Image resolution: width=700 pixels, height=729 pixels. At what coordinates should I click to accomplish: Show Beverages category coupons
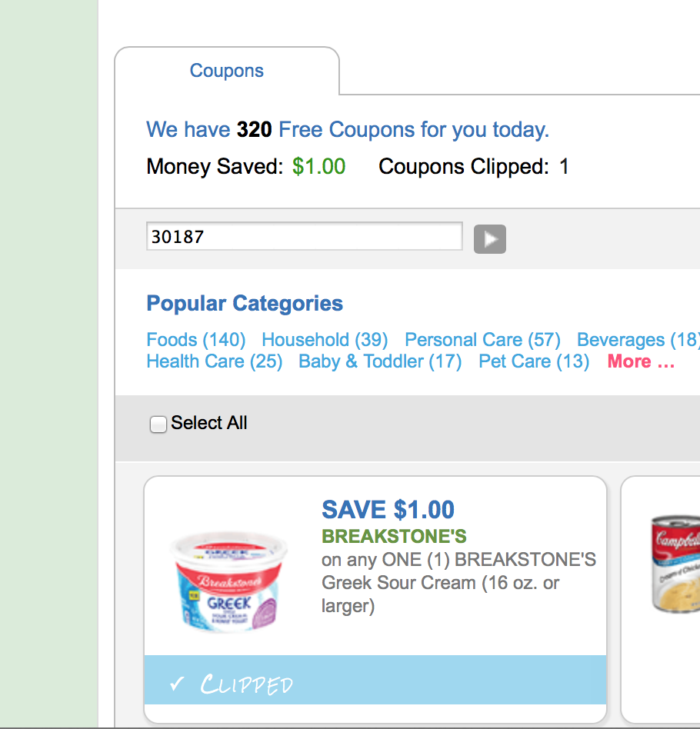(638, 340)
